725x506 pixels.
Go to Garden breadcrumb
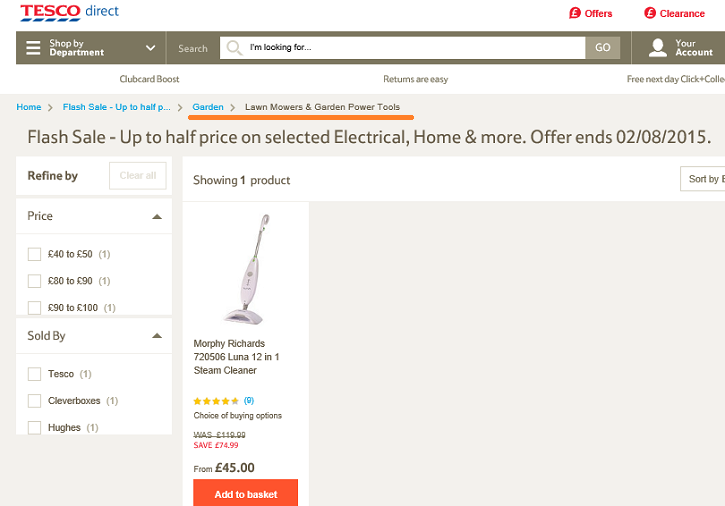coord(208,107)
